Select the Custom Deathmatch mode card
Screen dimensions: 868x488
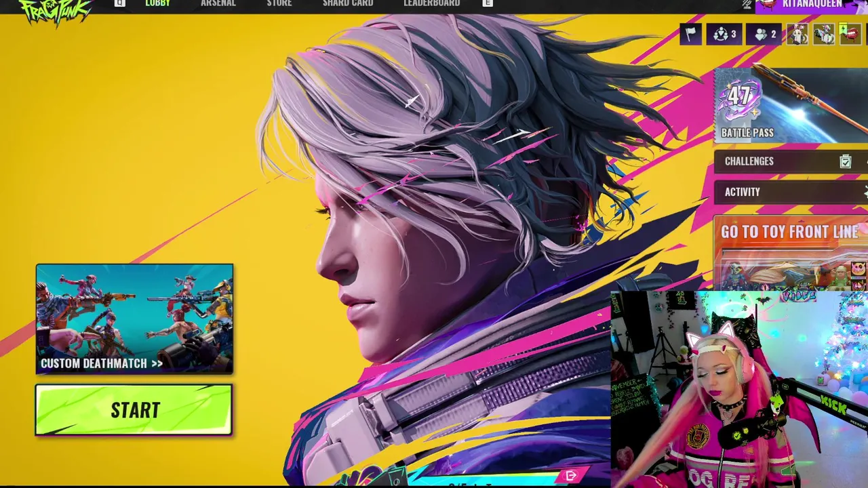(x=134, y=319)
